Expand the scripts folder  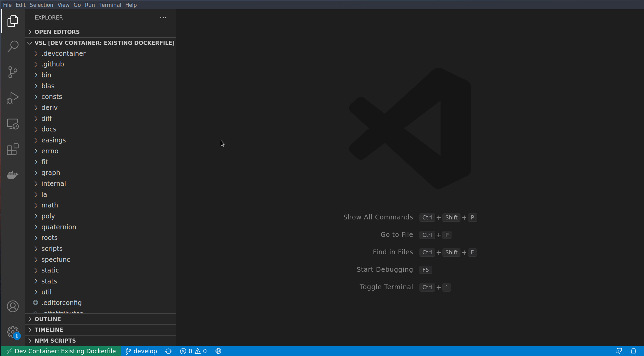pyautogui.click(x=100, y=249)
